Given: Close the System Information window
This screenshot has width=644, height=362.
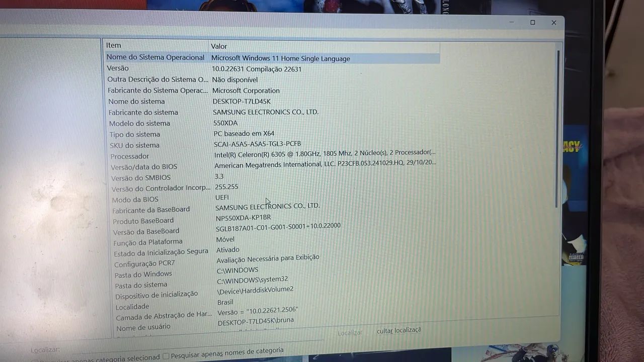Looking at the screenshot, I should pyautogui.click(x=554, y=23).
